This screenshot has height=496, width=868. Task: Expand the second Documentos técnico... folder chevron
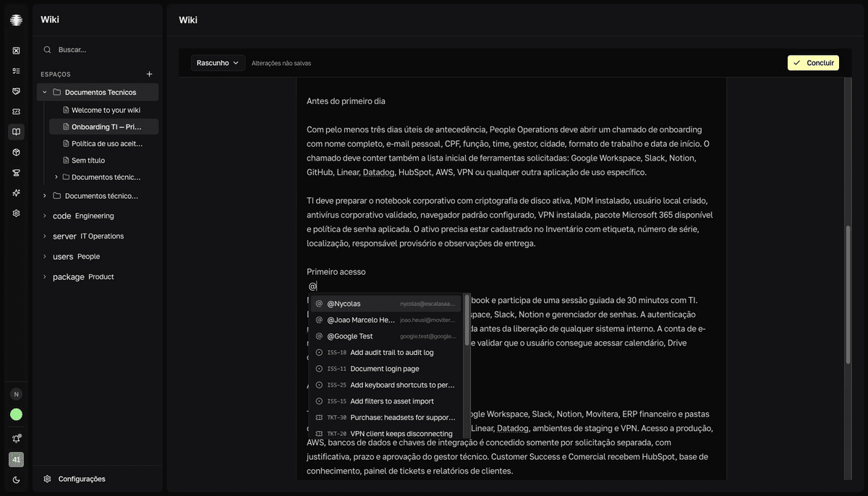coord(45,196)
